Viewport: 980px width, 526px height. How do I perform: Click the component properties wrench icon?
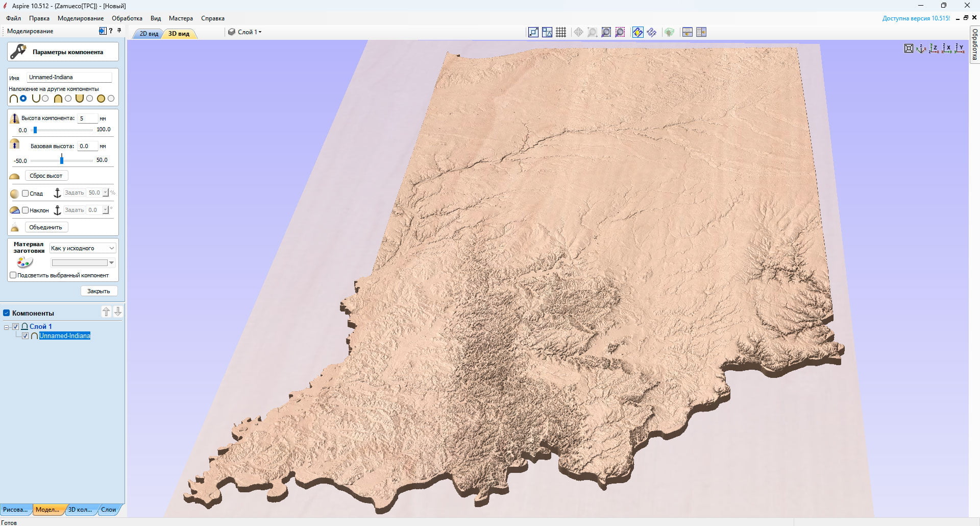click(x=18, y=52)
